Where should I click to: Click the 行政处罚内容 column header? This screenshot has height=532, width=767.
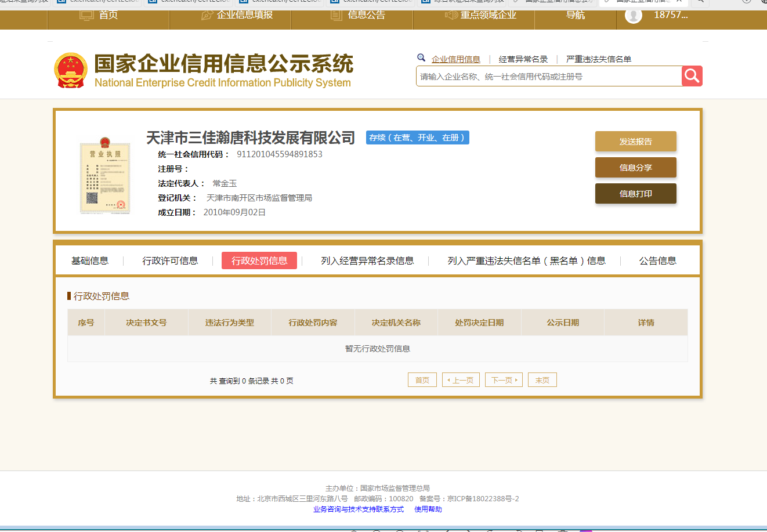pos(313,323)
